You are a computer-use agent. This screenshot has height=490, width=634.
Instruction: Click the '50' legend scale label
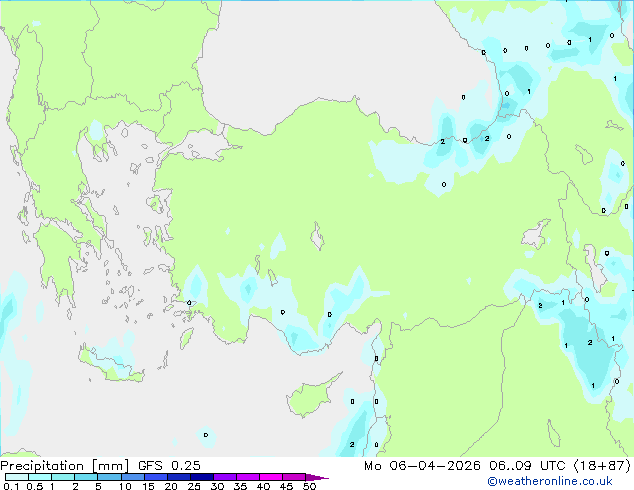click(309, 486)
